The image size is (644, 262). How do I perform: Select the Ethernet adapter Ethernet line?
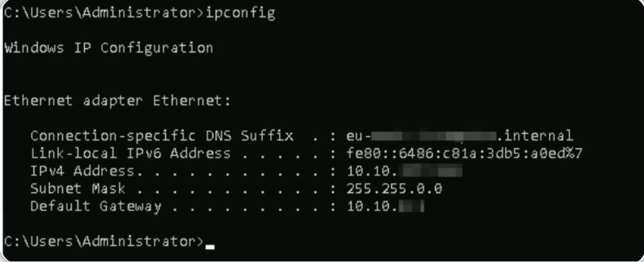click(118, 101)
